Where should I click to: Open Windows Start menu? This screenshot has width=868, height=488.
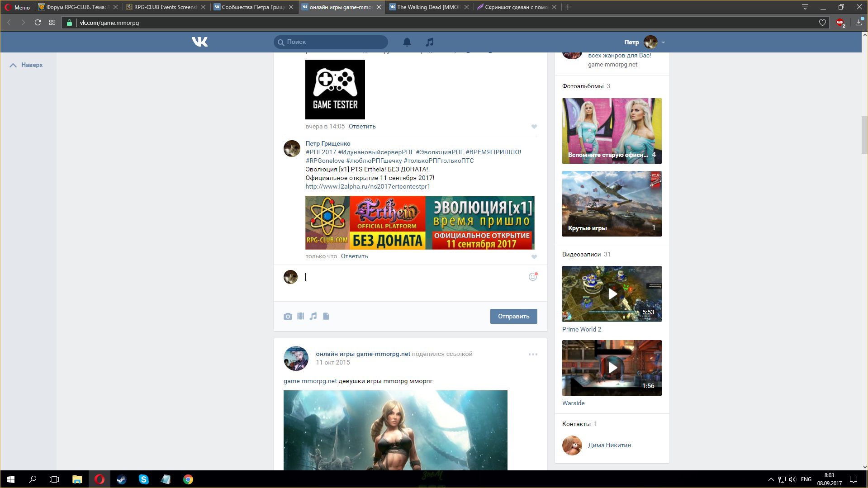11,479
